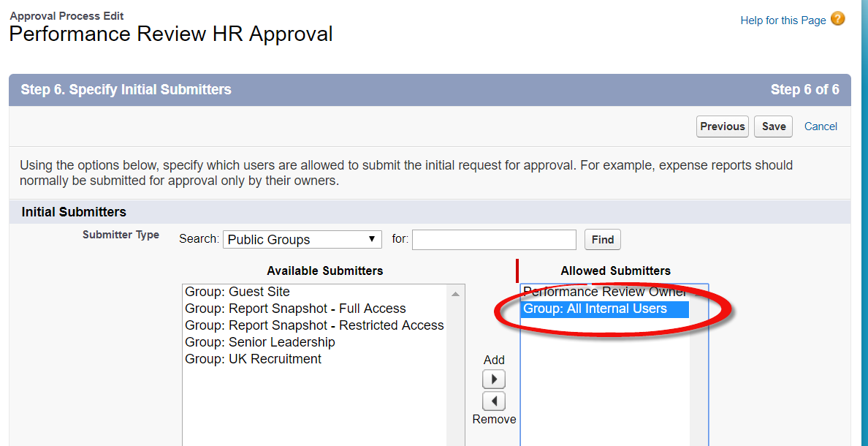
Task: Click the help question mark icon
Action: tap(837, 19)
